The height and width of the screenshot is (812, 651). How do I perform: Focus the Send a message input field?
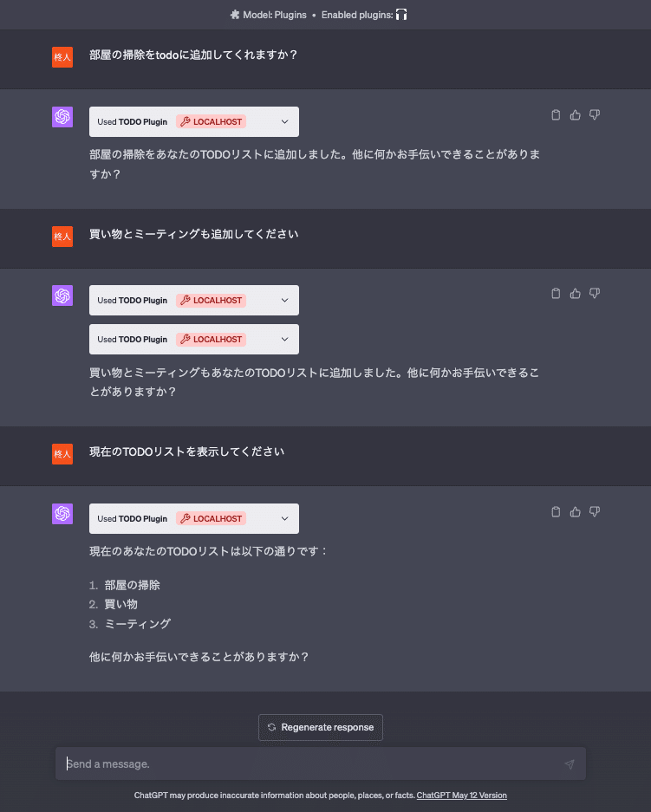[x=312, y=764]
